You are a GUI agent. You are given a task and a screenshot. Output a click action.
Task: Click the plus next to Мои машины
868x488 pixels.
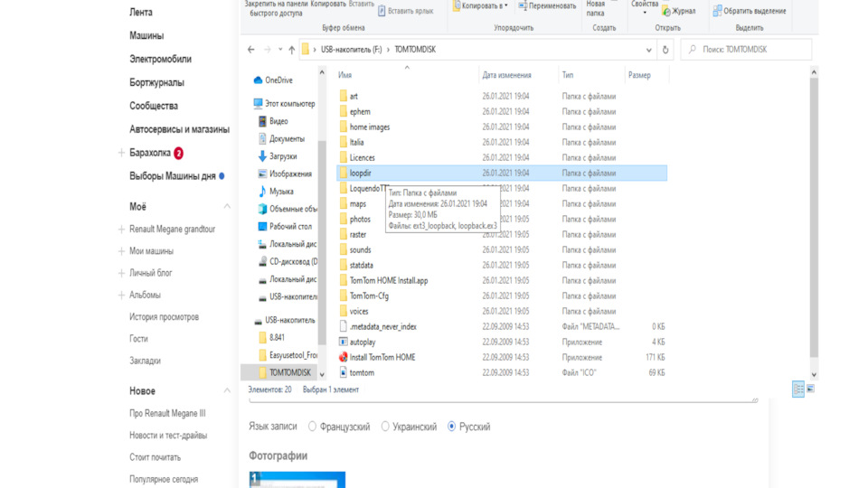[x=121, y=251]
